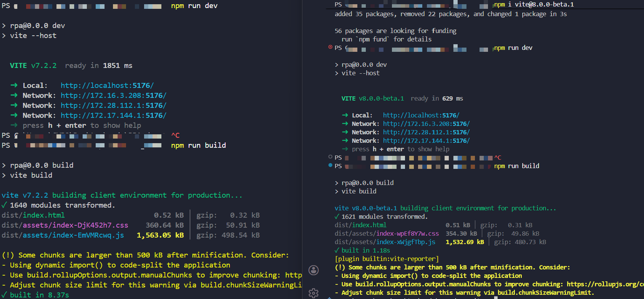The image size is (644, 299).
Task: Click the 'VITE v7.2.2' version text
Action: tap(34, 66)
